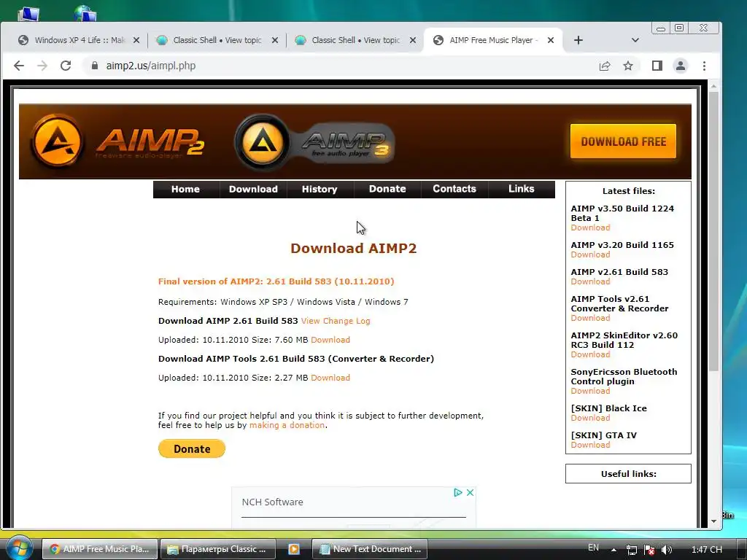Show hidden tray icons arrow

(614, 550)
